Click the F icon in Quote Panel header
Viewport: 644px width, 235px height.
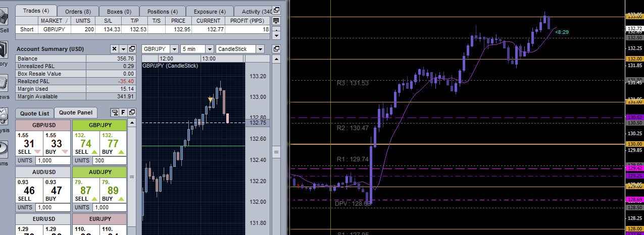[x=123, y=112]
